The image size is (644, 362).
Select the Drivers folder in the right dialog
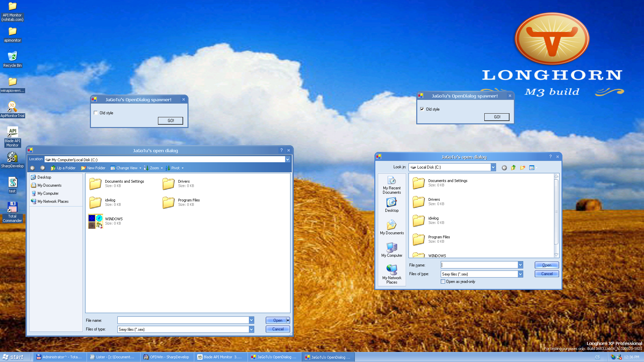click(428, 201)
